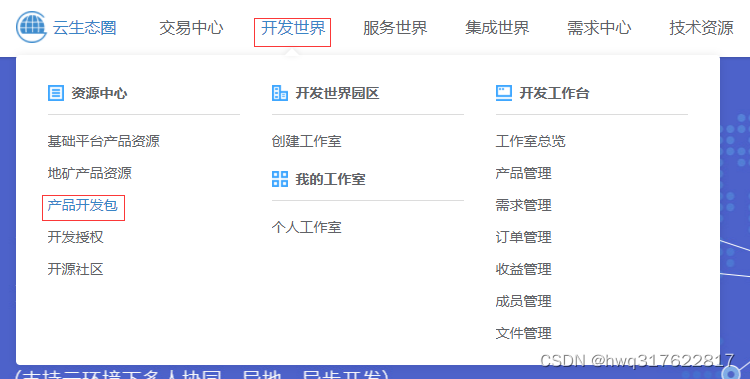The height and width of the screenshot is (379, 750).
Task: Click the 我的工作室 section heading
Action: (331, 179)
